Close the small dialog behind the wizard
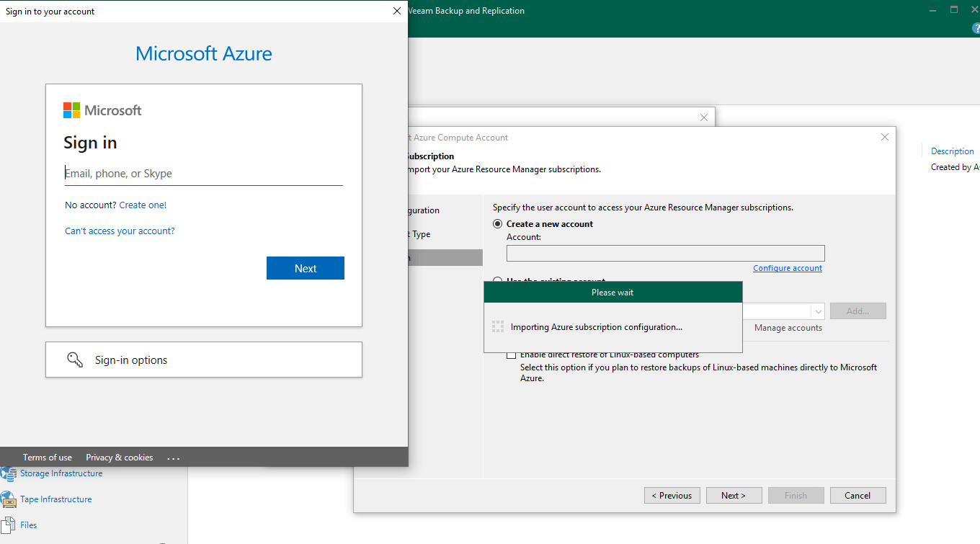 [705, 117]
